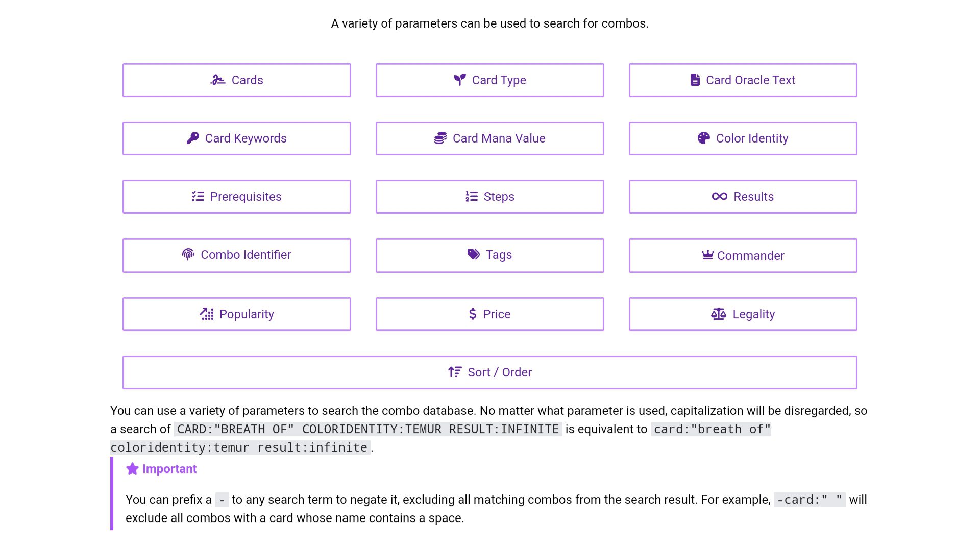This screenshot has width=980, height=544.
Task: Click the key icon for Card Keywords
Action: (192, 138)
